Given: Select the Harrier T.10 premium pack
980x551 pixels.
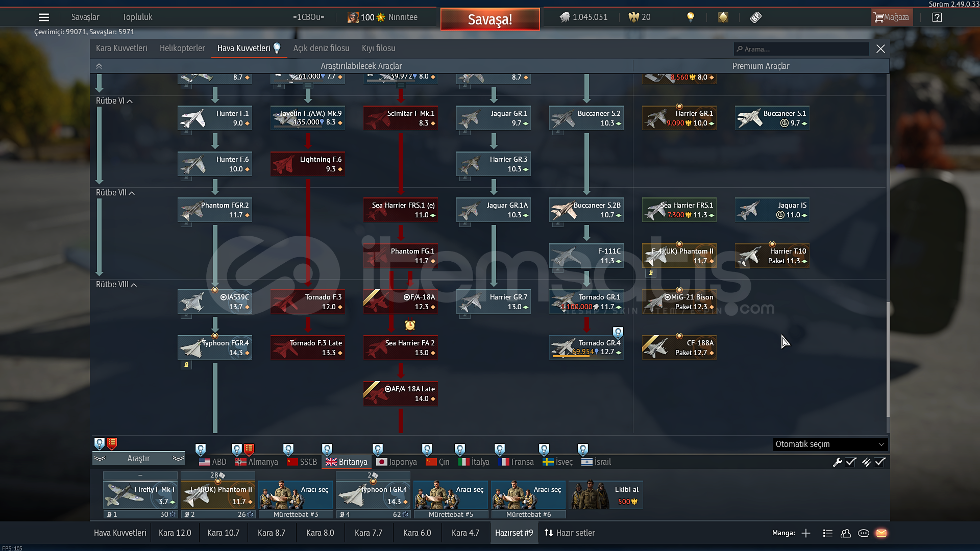Looking at the screenshot, I should click(x=772, y=256).
